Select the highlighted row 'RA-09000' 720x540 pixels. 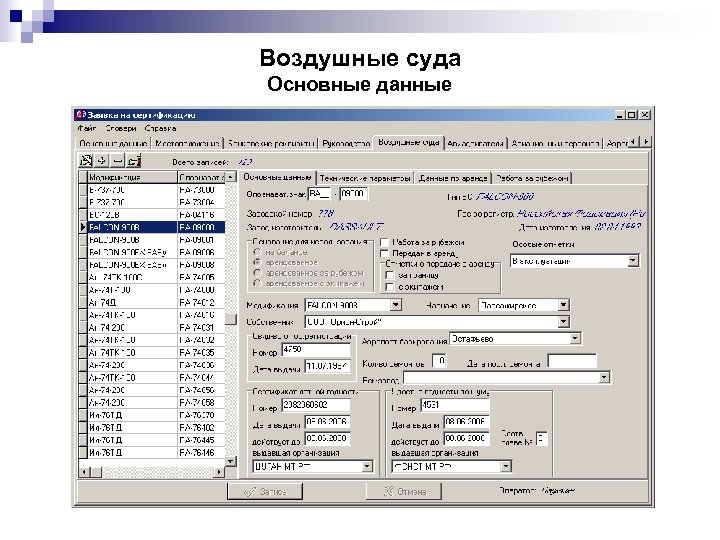[x=156, y=227]
